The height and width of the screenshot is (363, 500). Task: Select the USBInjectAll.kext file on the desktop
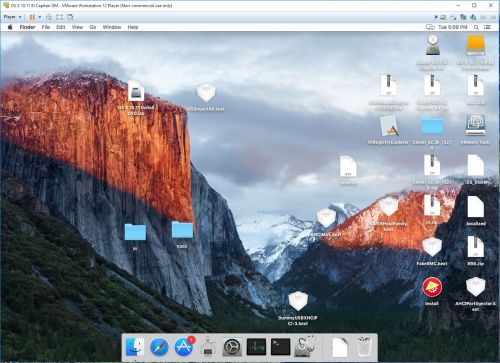(206, 92)
